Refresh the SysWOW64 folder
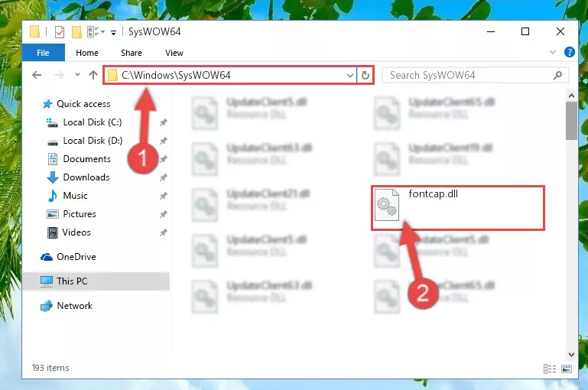The image size is (588, 390). coord(365,76)
